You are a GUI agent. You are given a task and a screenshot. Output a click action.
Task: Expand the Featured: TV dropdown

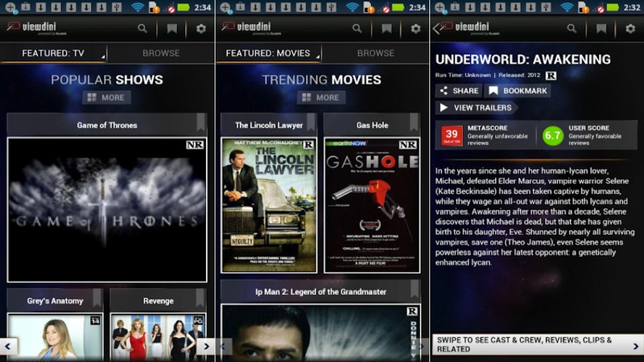pyautogui.click(x=53, y=53)
